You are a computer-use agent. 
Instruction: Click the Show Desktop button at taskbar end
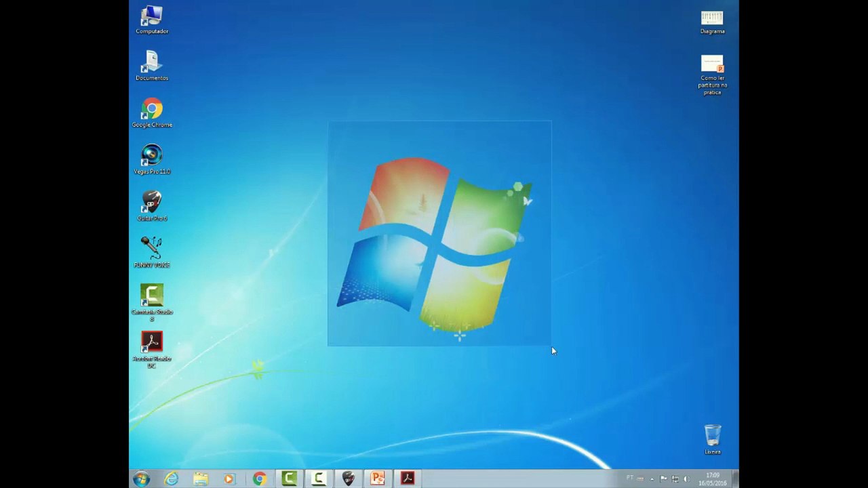coord(735,479)
